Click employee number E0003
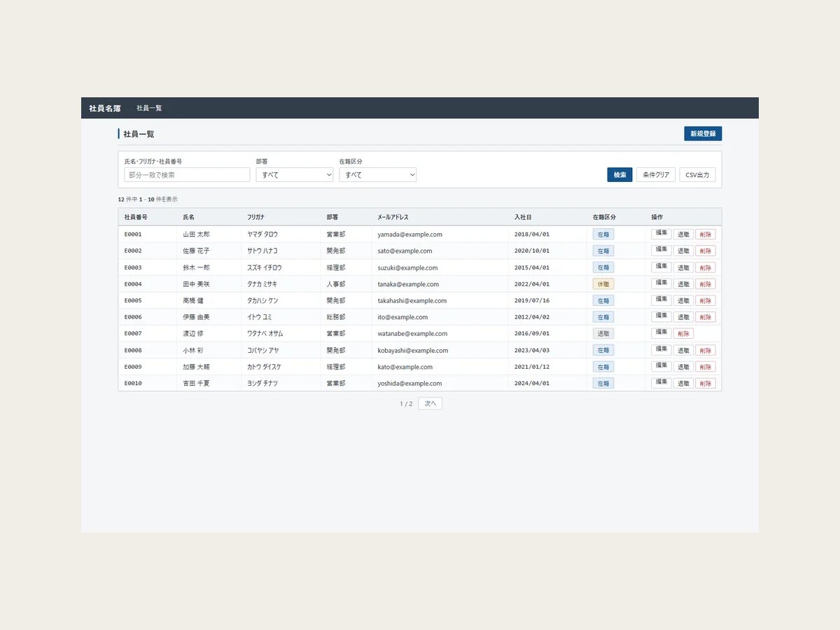The height and width of the screenshot is (630, 840). [x=133, y=267]
